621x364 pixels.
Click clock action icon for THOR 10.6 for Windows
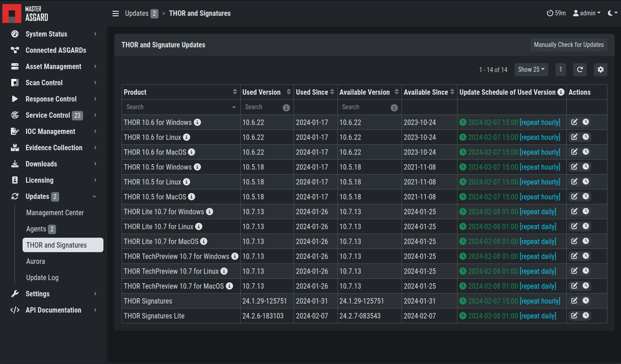[586, 122]
